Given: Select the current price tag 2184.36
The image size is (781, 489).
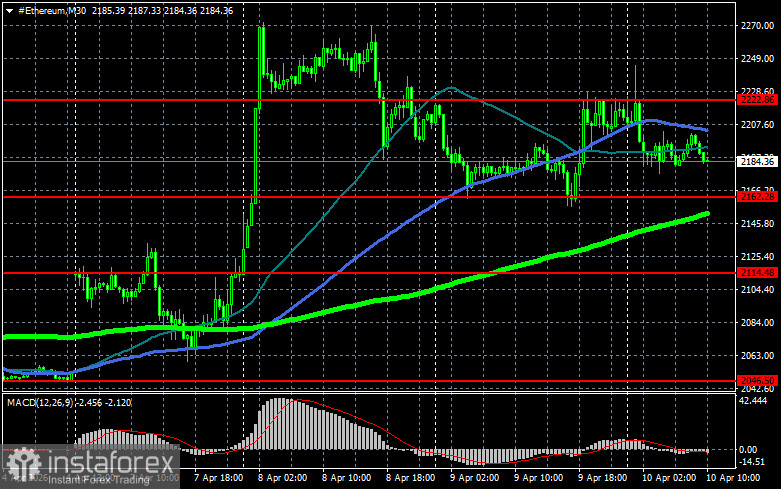Looking at the screenshot, I should [758, 161].
